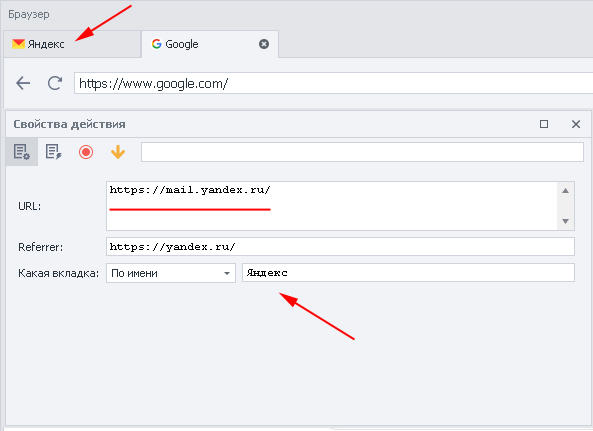Open the Какая вкладка dropdown

point(171,273)
